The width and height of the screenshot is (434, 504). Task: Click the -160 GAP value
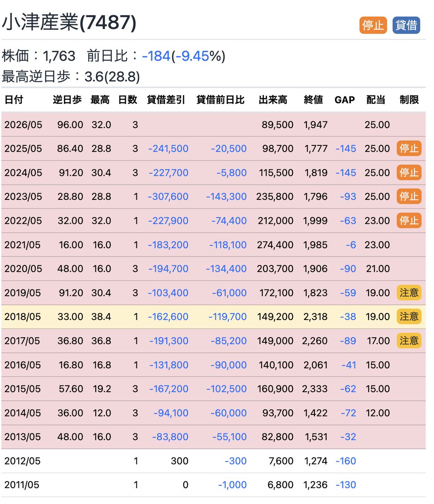(346, 461)
